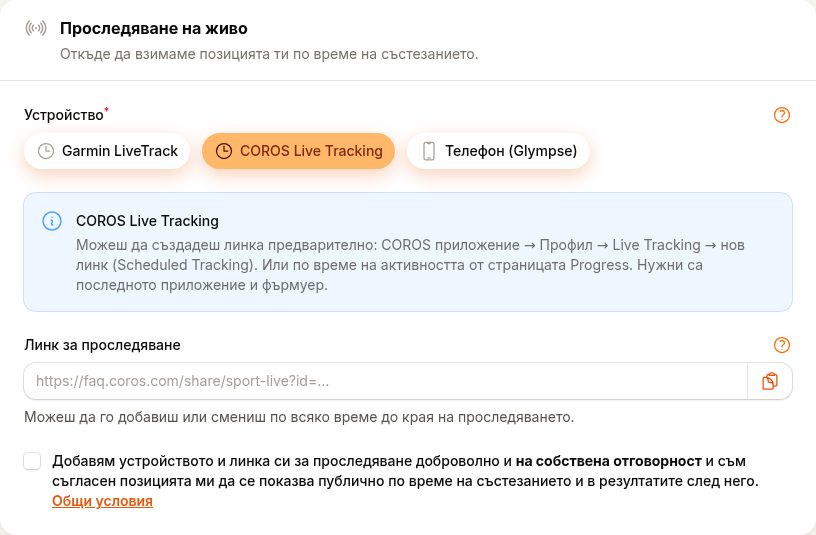Choose Телефон (Glympse) device option
816x535 pixels.
point(498,151)
